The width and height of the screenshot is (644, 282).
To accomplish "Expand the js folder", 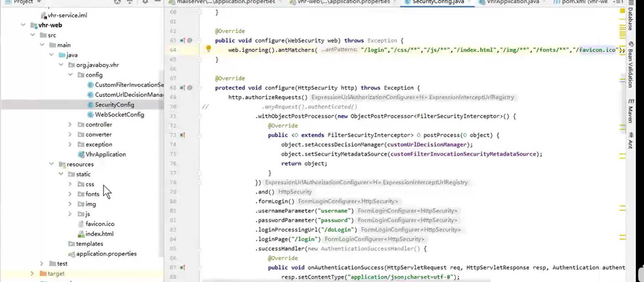I will [x=70, y=214].
